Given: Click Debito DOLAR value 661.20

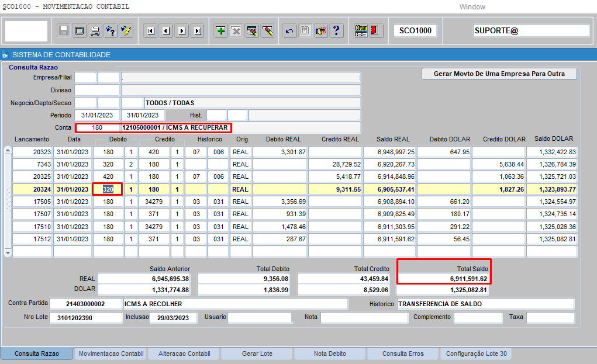Looking at the screenshot, I should [444, 202].
